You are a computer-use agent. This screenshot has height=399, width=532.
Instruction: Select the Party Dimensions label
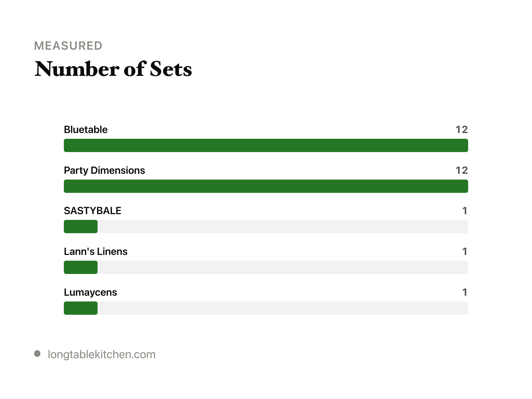pyautogui.click(x=104, y=170)
